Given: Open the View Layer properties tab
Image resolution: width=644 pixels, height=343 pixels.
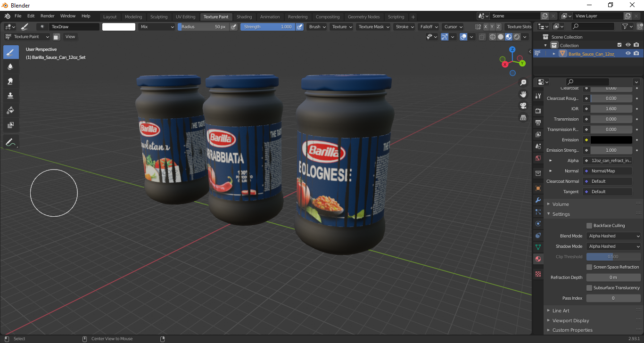Looking at the screenshot, I should point(538,134).
